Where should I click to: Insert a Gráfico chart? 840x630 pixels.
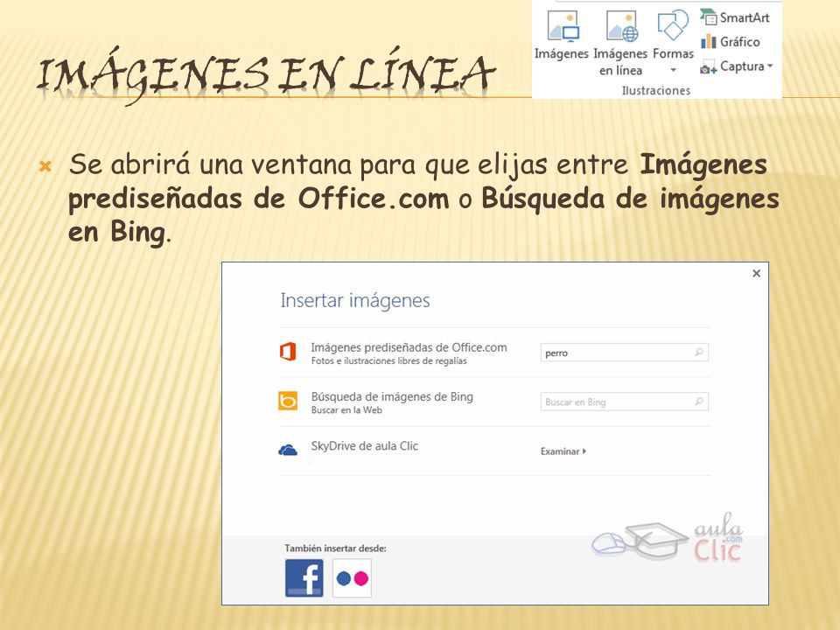(730, 42)
